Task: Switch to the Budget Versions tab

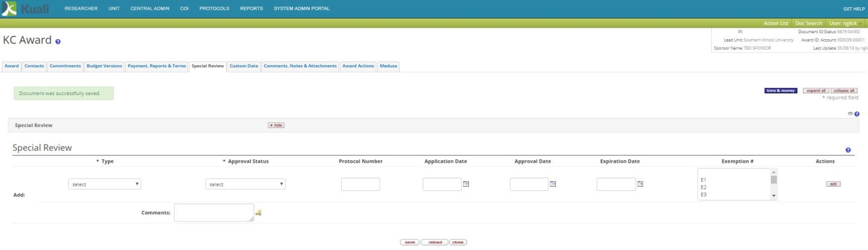Action: pos(104,66)
